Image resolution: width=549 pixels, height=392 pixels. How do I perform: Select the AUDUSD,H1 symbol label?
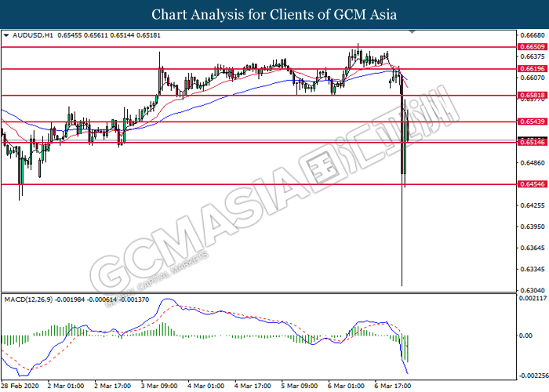[x=29, y=36]
